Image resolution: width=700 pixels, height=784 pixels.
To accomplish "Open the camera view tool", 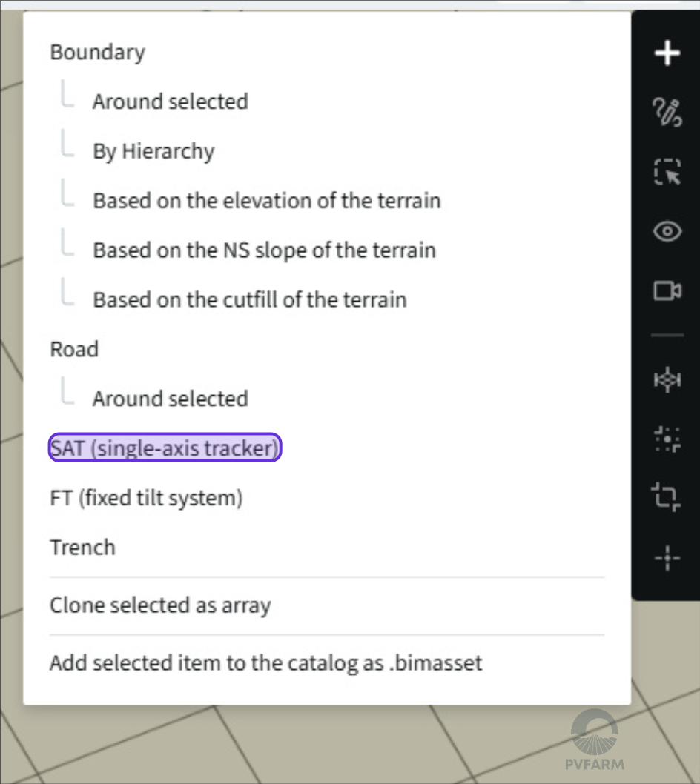I will click(667, 290).
